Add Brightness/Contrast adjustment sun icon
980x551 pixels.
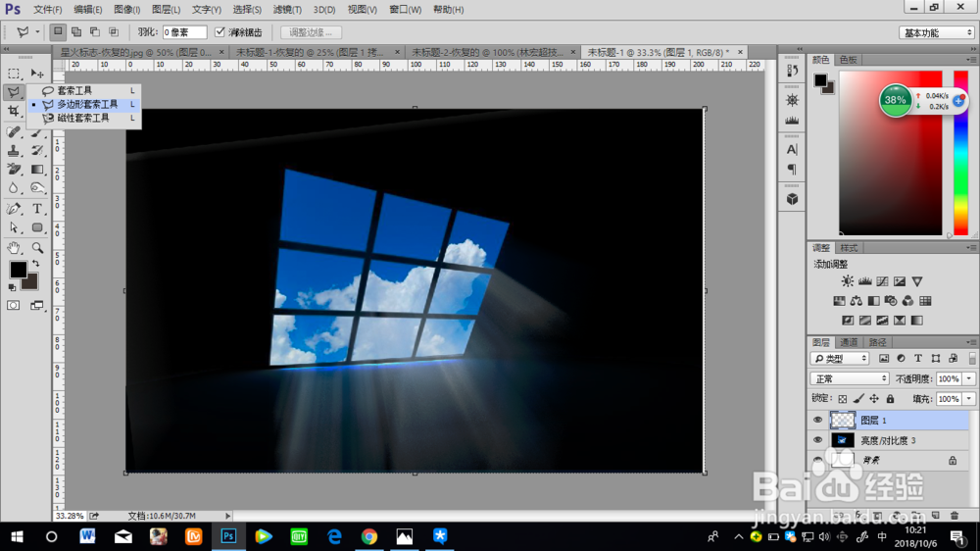click(x=847, y=281)
